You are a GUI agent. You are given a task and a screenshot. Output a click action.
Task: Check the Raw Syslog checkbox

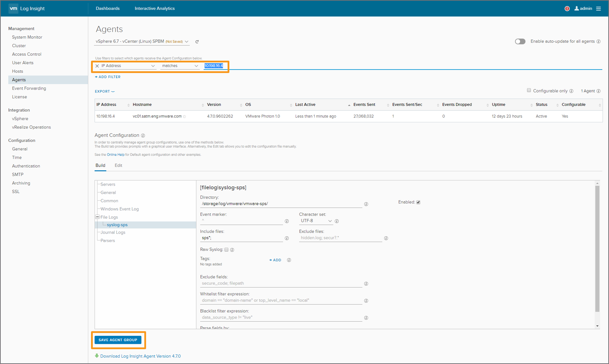pyautogui.click(x=227, y=249)
